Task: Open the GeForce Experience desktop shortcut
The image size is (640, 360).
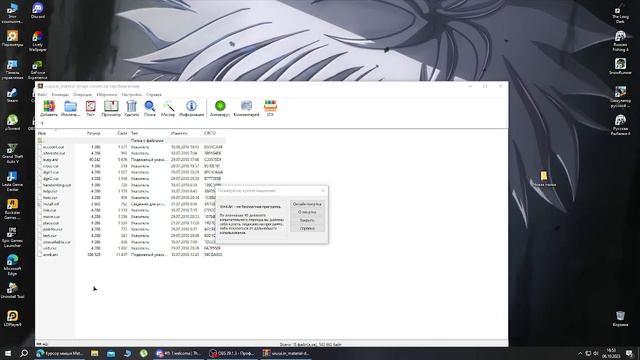Action: (x=38, y=69)
